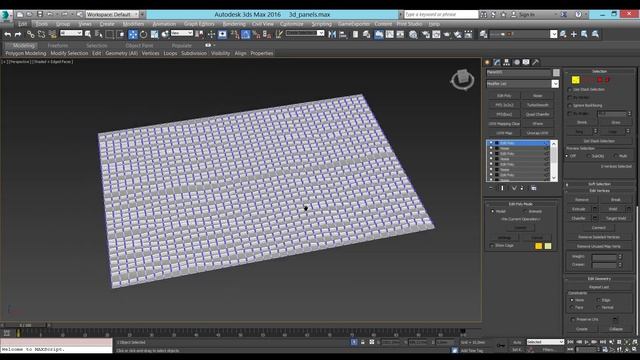Screen dimensions: 640x360
Task: Open the Utilities command panel tab
Action: tap(536, 62)
